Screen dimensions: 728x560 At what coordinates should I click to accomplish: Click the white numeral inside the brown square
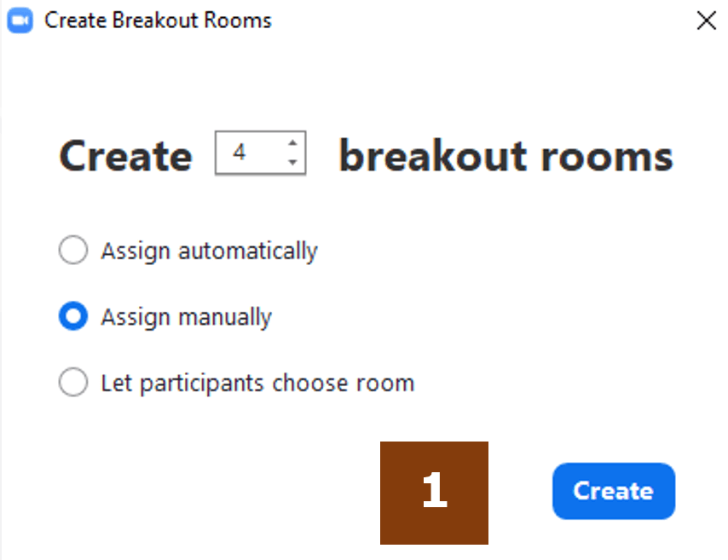pos(435,490)
